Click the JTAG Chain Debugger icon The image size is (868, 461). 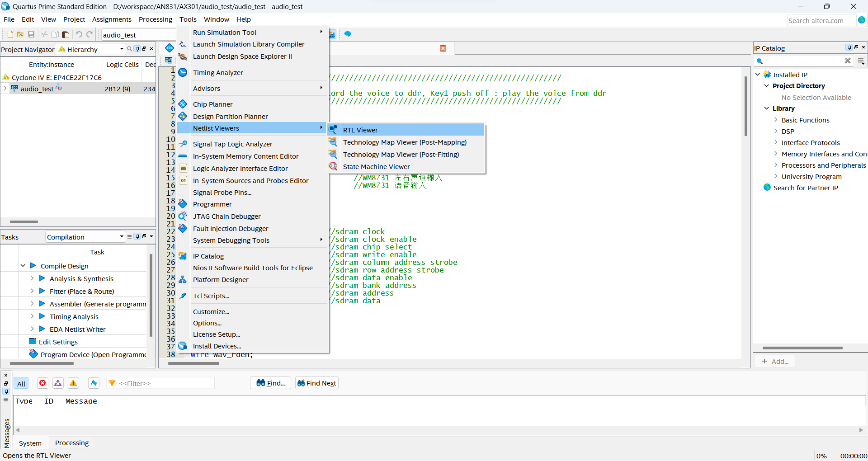183,216
